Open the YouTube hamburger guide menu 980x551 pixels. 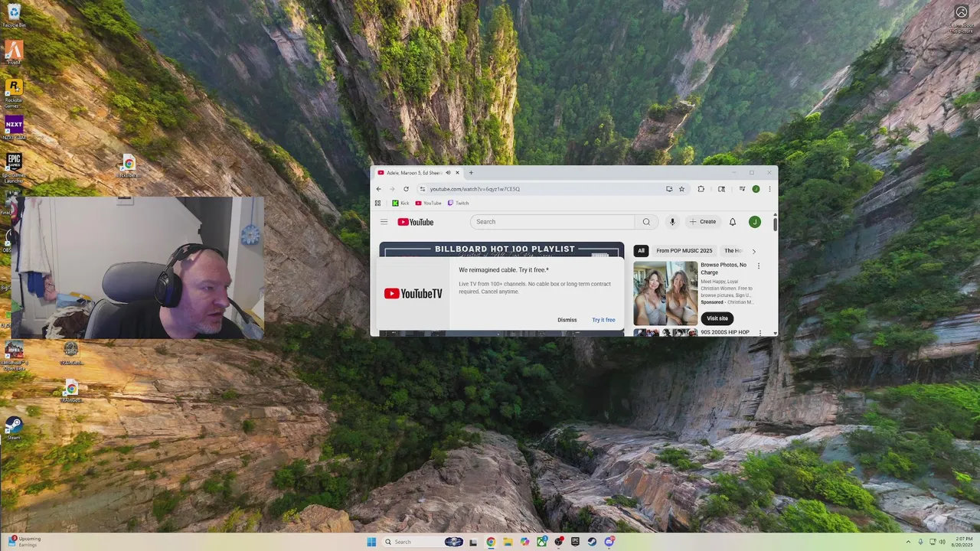pos(384,222)
